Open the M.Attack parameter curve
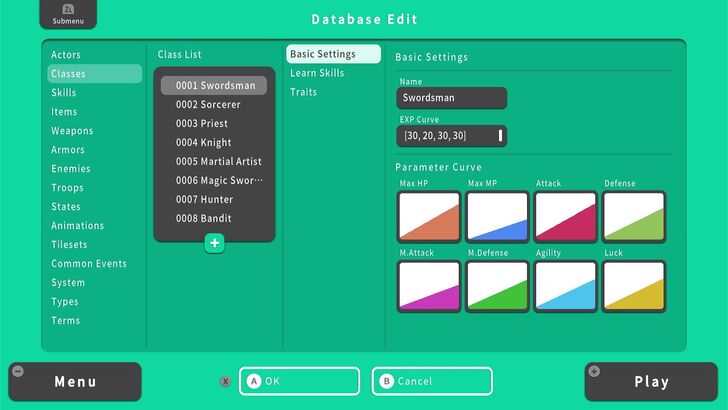This screenshot has width=728, height=410. coord(429,286)
